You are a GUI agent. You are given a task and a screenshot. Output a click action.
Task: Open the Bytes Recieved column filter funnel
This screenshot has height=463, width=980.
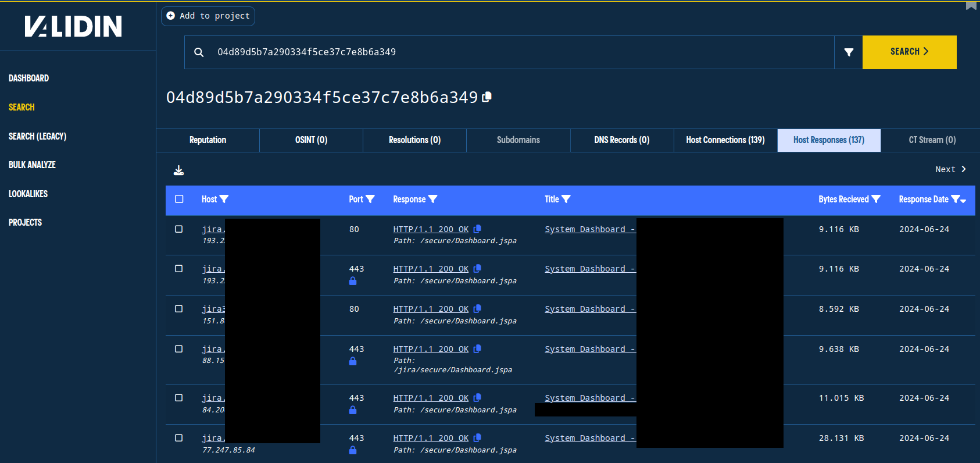pyautogui.click(x=876, y=199)
